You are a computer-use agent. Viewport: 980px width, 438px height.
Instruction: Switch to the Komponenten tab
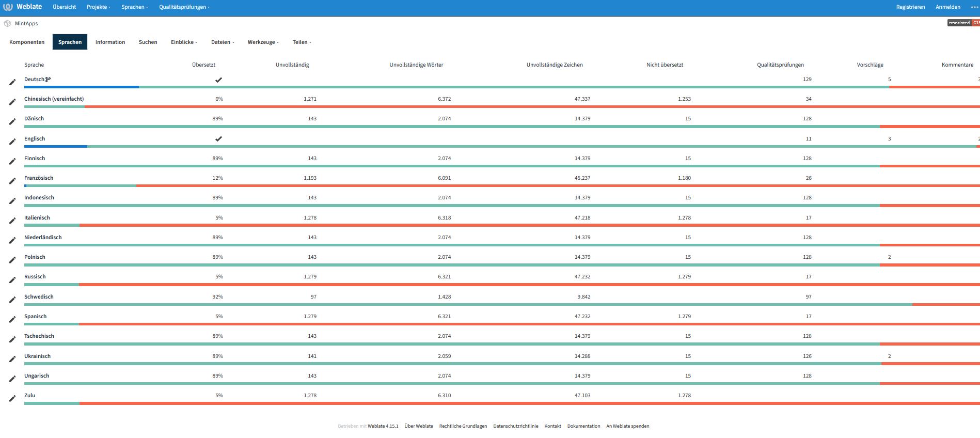[27, 42]
